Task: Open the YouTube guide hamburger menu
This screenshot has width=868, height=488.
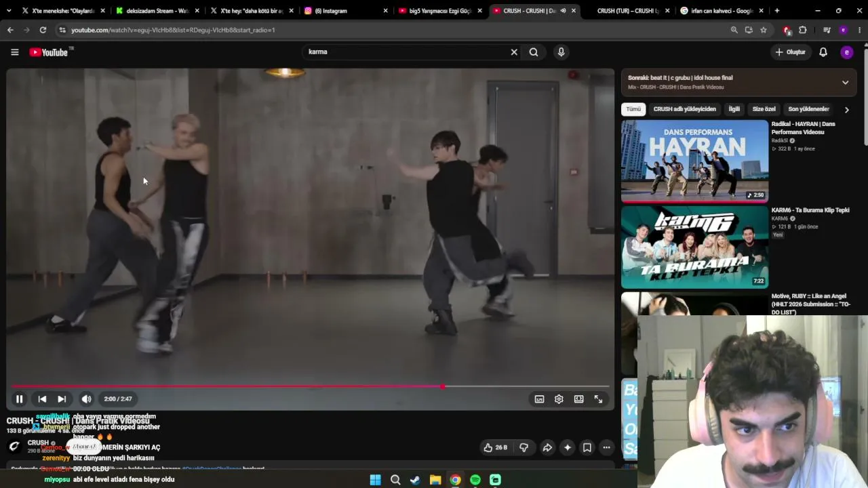Action: point(14,52)
